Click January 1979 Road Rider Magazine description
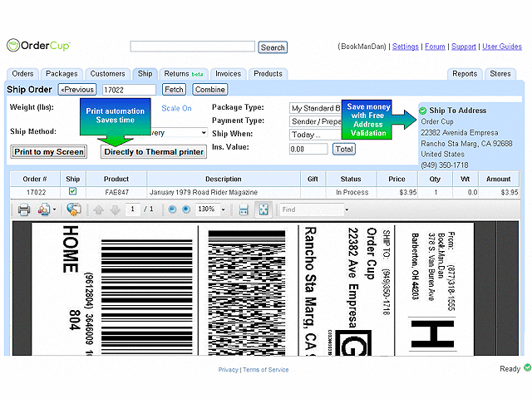532x399 pixels. pos(204,192)
